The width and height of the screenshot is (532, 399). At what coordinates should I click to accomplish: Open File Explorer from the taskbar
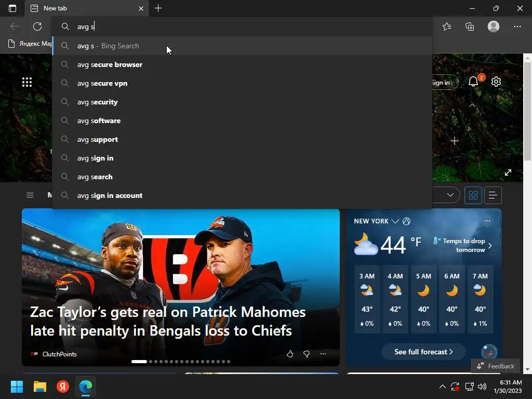[39, 387]
